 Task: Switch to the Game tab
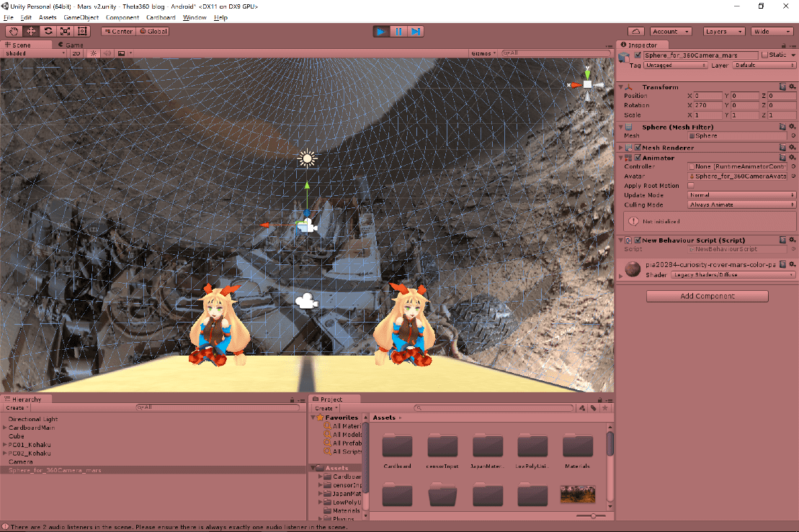tap(71, 45)
